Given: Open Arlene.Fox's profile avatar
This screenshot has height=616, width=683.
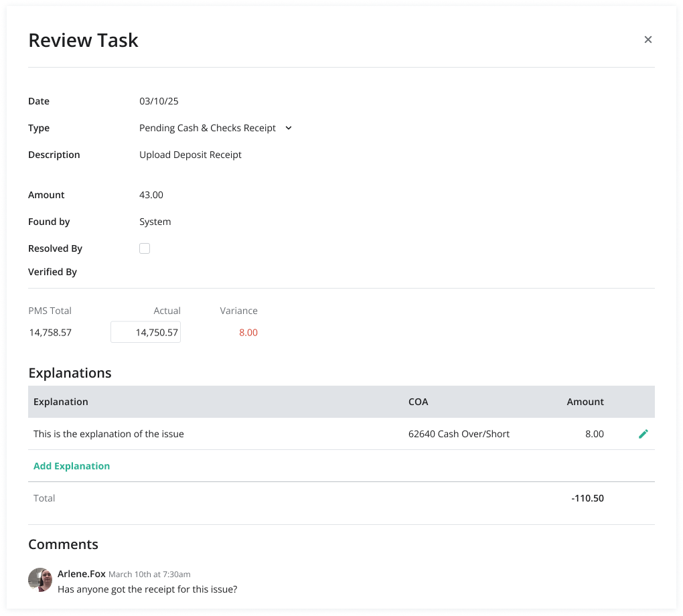Looking at the screenshot, I should click(x=40, y=580).
